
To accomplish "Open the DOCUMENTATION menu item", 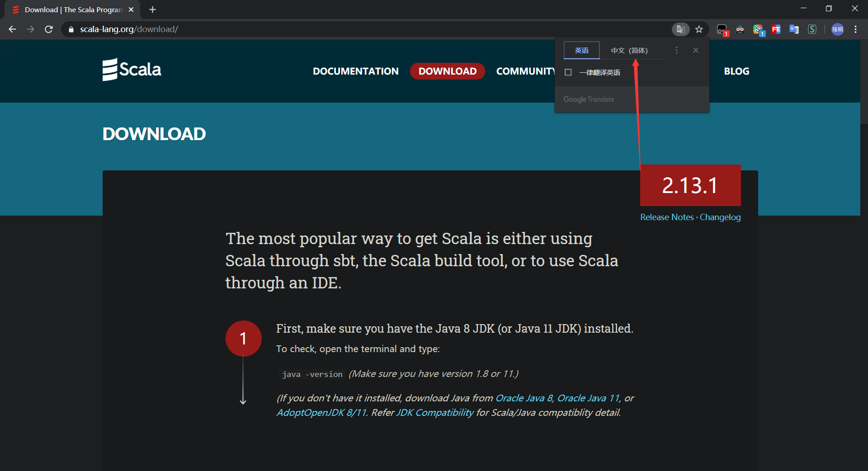I will click(x=356, y=71).
